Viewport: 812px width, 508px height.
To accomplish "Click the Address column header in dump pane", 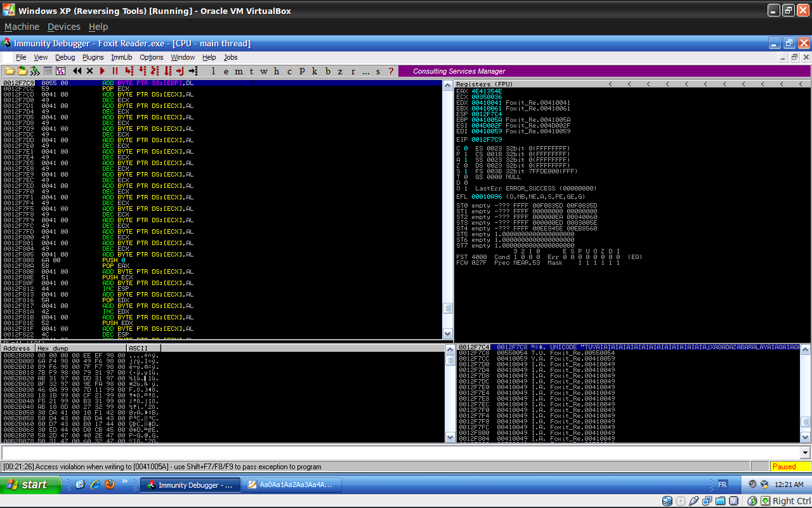I will coord(18,348).
